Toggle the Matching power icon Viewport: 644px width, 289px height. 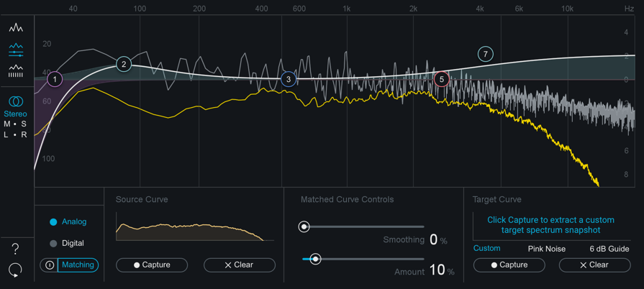49,265
